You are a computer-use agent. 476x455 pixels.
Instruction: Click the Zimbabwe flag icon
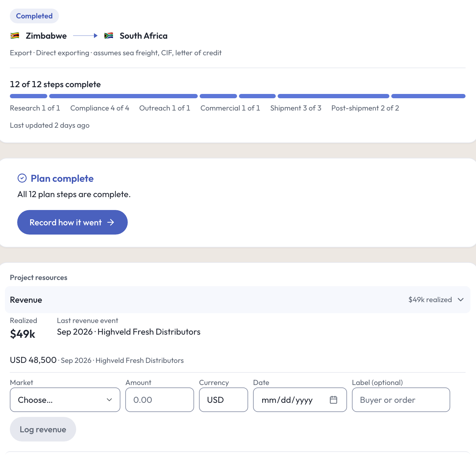(x=15, y=36)
